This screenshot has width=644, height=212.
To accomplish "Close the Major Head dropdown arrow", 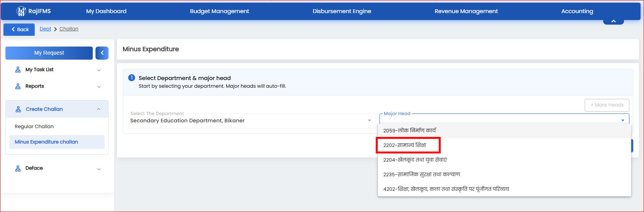I will tap(623, 120).
